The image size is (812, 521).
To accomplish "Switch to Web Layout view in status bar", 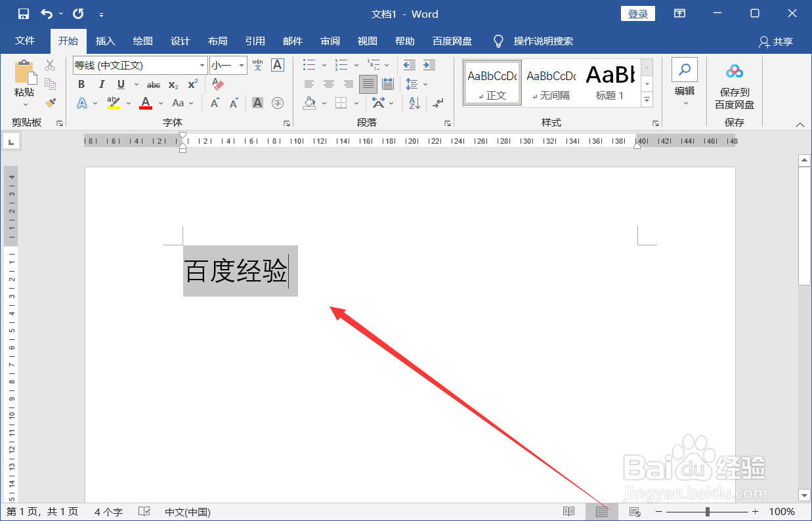I will pyautogui.click(x=635, y=512).
